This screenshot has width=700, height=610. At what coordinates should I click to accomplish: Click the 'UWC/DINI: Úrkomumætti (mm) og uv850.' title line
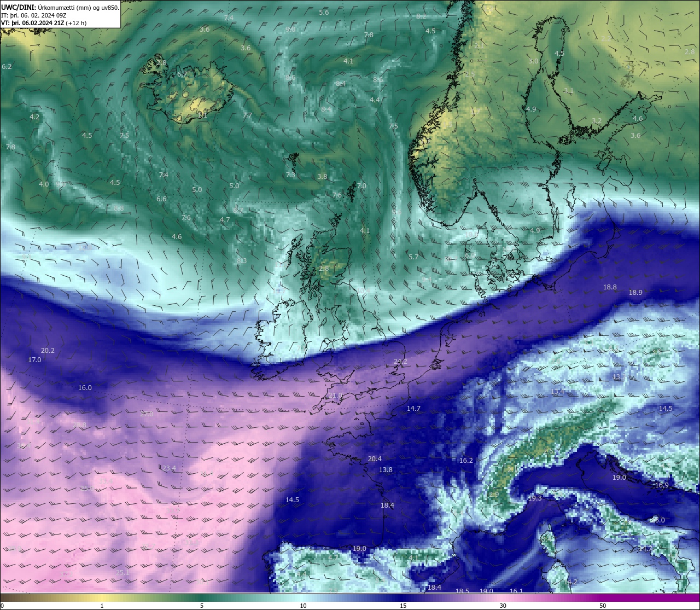point(60,7)
